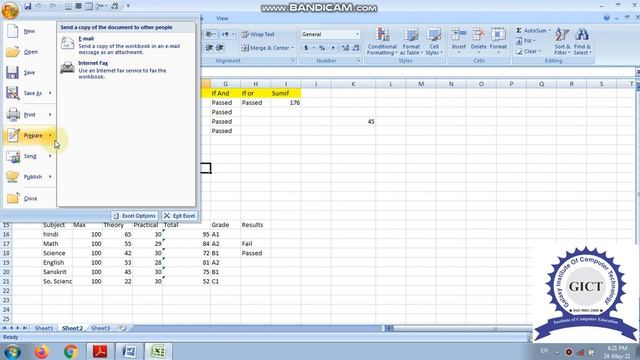Open the Fill dropdown

click(526, 41)
